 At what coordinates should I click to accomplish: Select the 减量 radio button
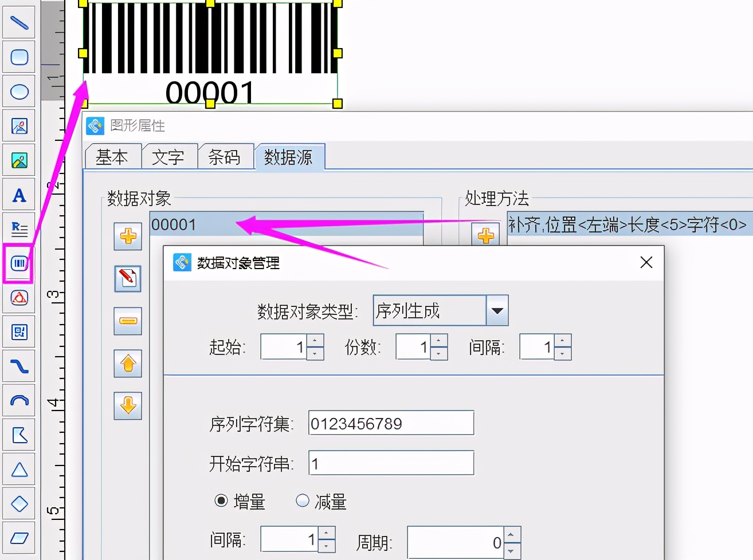[x=303, y=501]
